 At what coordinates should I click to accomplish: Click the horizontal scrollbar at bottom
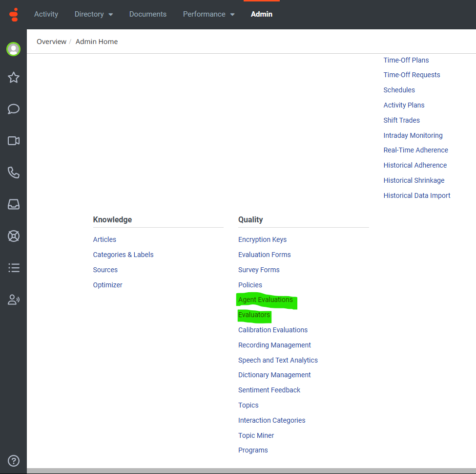pyautogui.click(x=251, y=471)
